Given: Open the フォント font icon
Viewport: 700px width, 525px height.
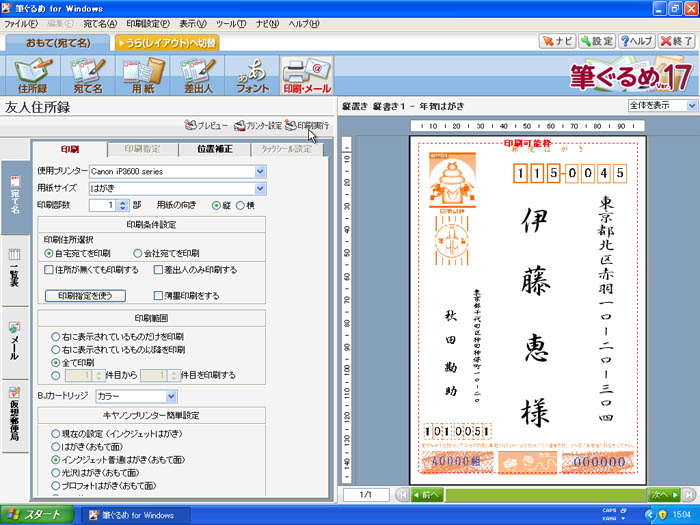Looking at the screenshot, I should 252,78.
